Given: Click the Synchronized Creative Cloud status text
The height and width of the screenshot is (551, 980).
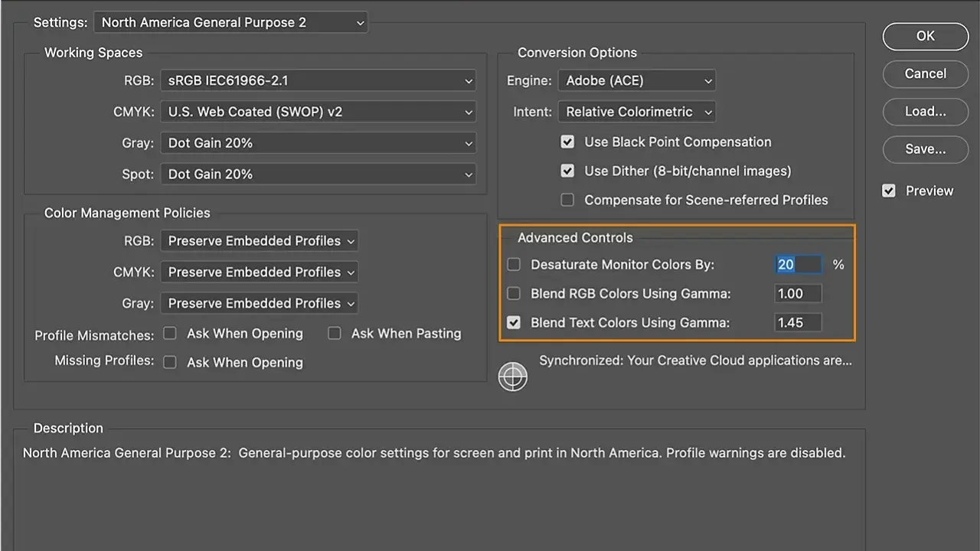Looking at the screenshot, I should coord(695,360).
